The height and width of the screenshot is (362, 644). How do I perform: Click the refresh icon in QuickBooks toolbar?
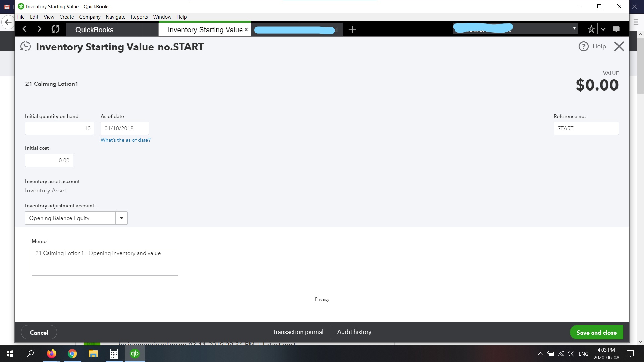click(56, 29)
